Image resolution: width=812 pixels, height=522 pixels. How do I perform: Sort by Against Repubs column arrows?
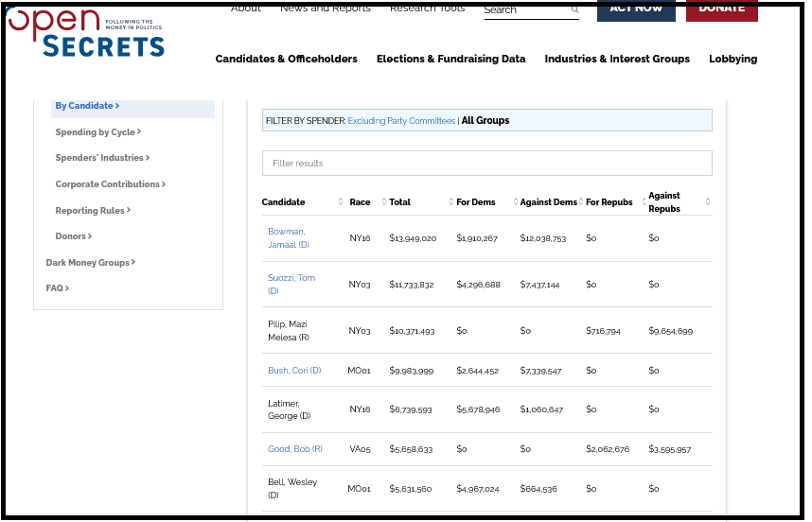(707, 201)
